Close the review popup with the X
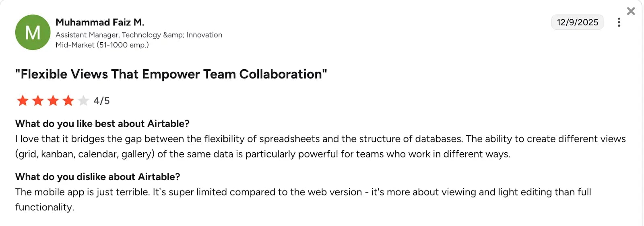The image size is (644, 226). 631,11
